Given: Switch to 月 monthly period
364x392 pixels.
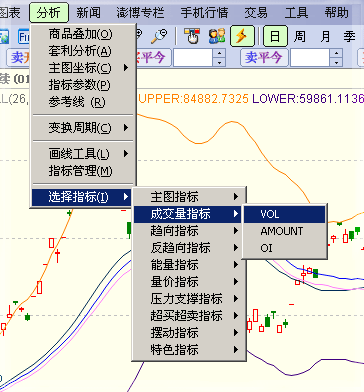Looking at the screenshot, I should click(325, 36).
